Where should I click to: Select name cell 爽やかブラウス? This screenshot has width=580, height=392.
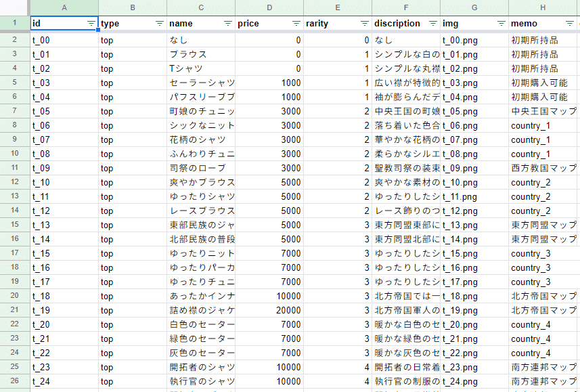[201, 182]
